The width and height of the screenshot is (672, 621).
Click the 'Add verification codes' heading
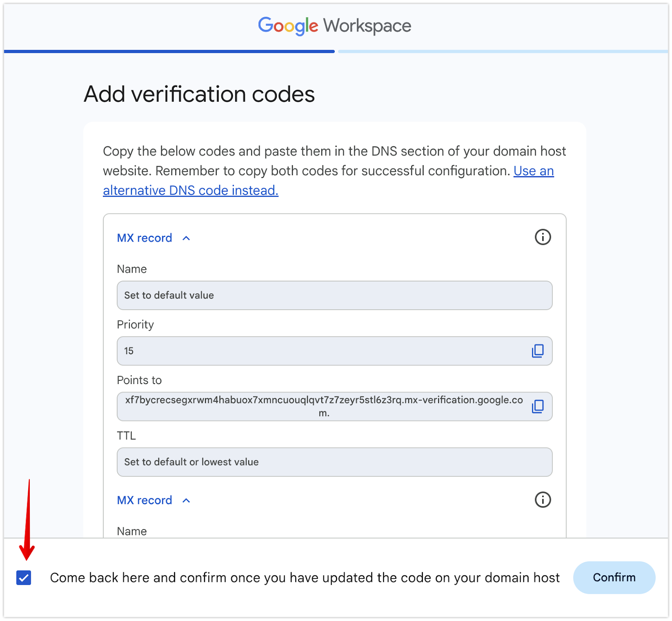(x=199, y=94)
